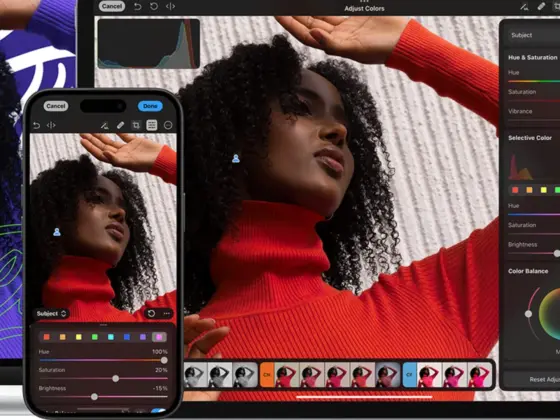Tap the blue Done button on iPhone
The image size is (560, 420).
tap(150, 106)
